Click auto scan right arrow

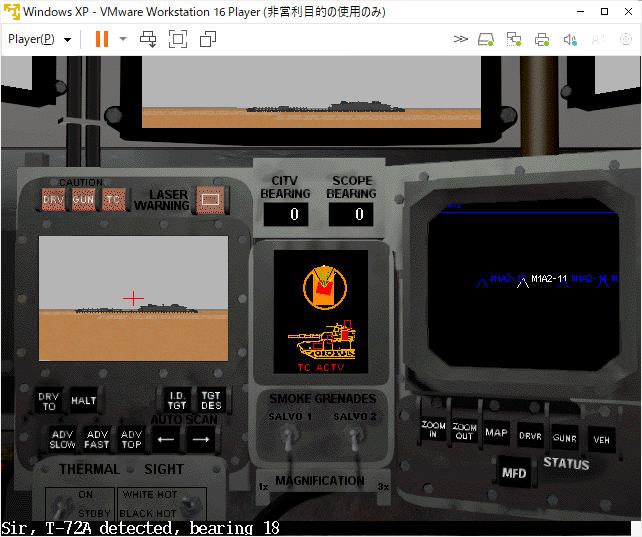pos(201,440)
